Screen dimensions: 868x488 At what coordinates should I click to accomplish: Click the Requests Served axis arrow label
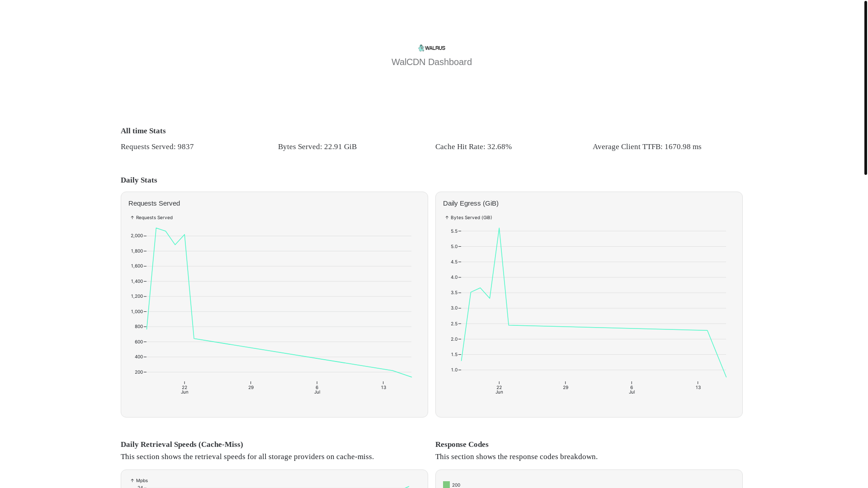click(151, 218)
